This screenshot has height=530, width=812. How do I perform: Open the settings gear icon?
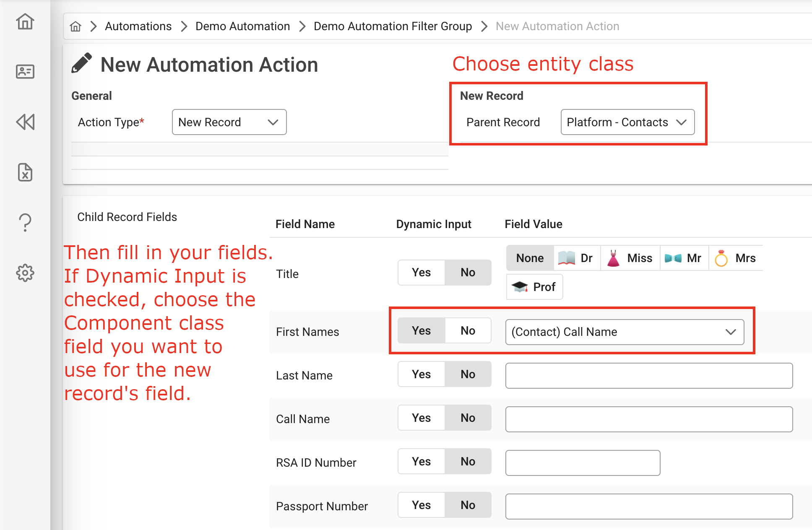tap(25, 273)
